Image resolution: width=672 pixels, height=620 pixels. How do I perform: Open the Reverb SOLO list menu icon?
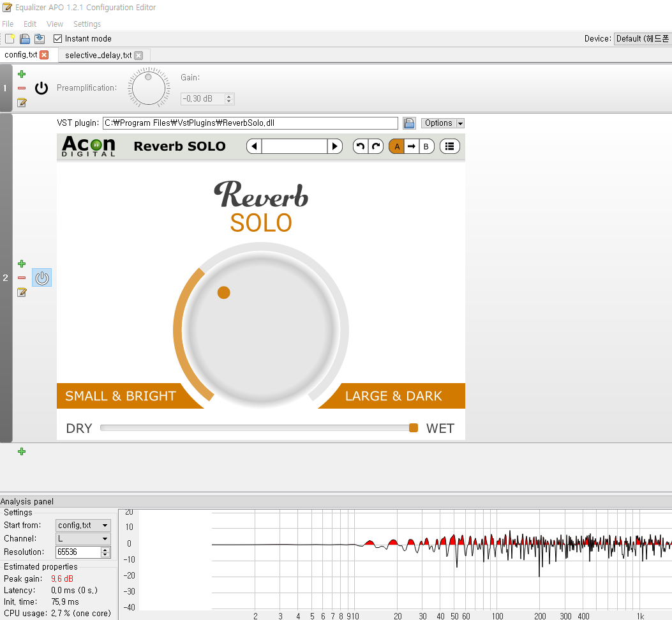pyautogui.click(x=449, y=146)
